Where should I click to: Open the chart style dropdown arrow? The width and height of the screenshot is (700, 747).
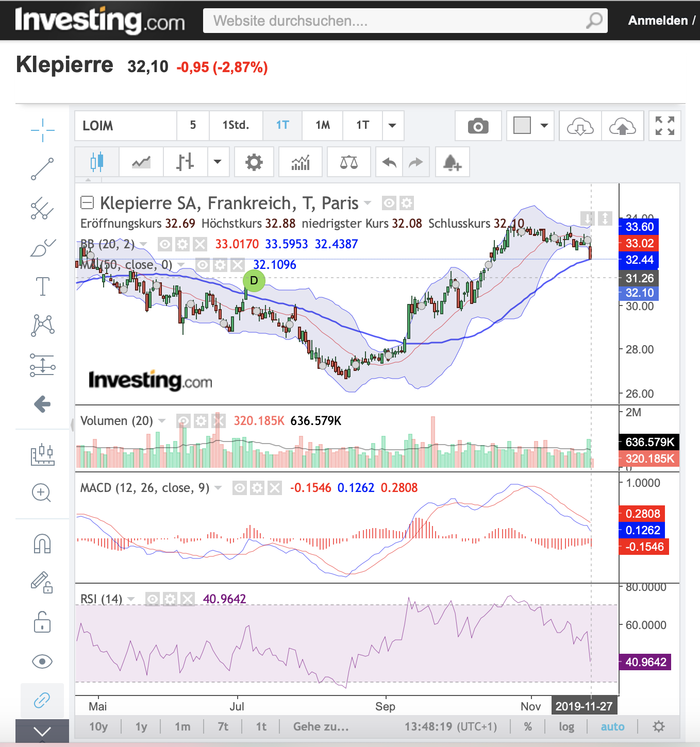(218, 162)
